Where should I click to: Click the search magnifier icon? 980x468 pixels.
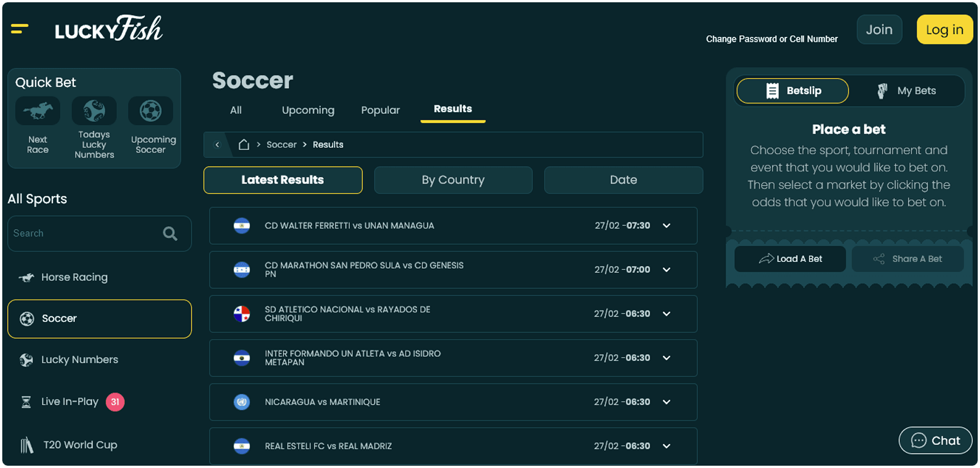coord(170,233)
